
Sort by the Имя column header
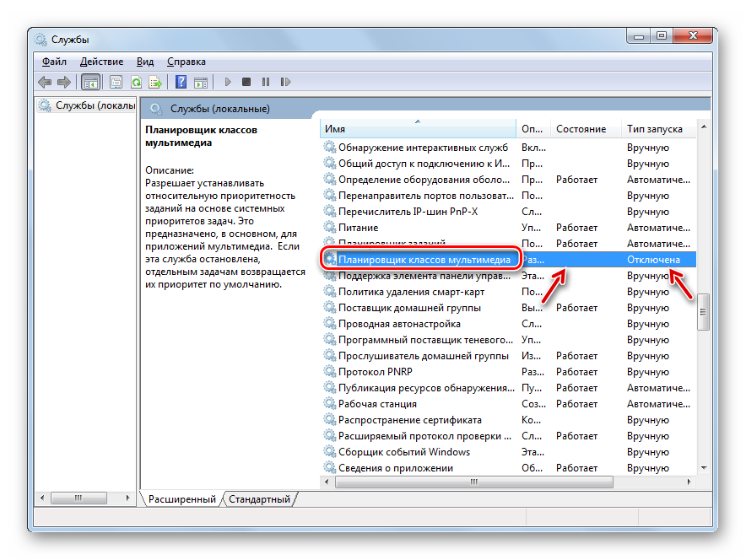click(418, 129)
